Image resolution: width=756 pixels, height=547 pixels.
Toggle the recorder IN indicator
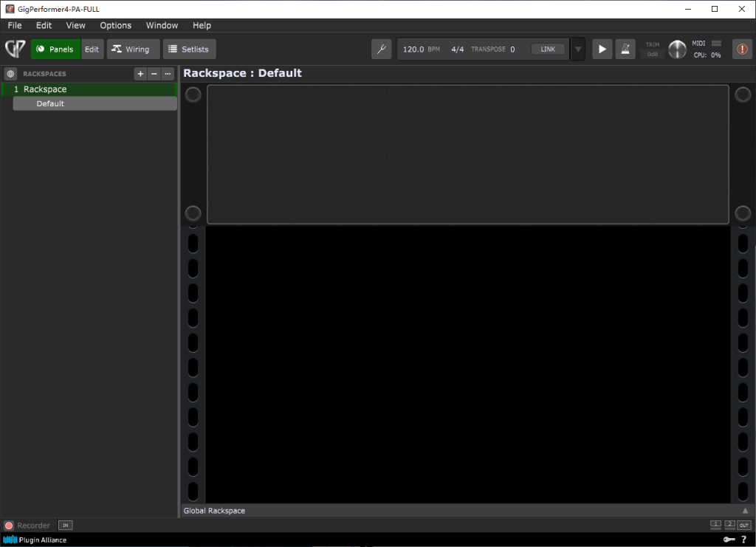65,526
